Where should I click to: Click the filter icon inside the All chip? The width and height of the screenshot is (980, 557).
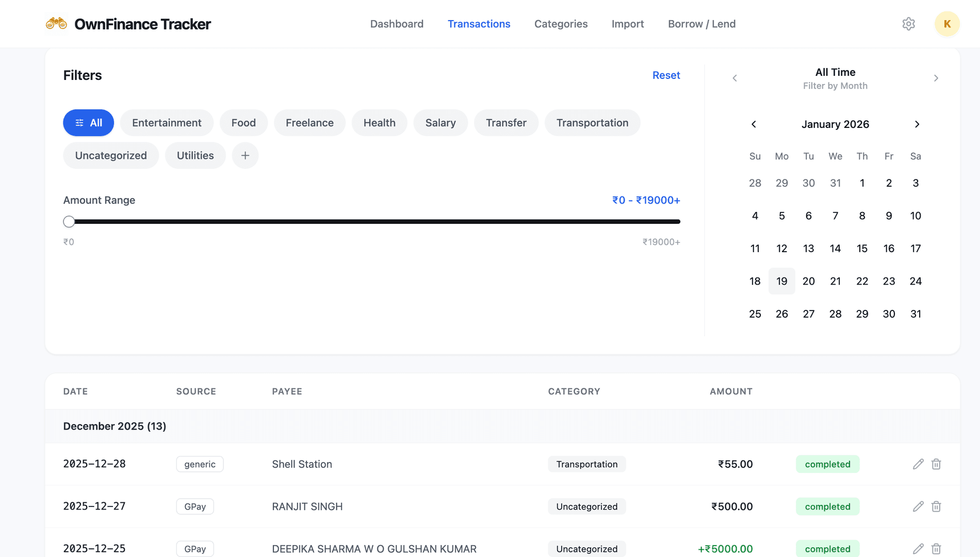point(79,123)
